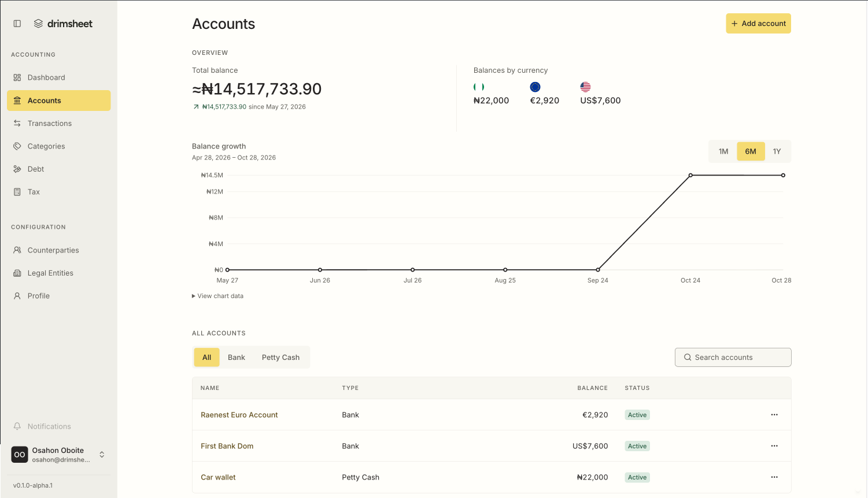The image size is (868, 498).
Task: Click the EU flag currency icon
Action: (535, 87)
